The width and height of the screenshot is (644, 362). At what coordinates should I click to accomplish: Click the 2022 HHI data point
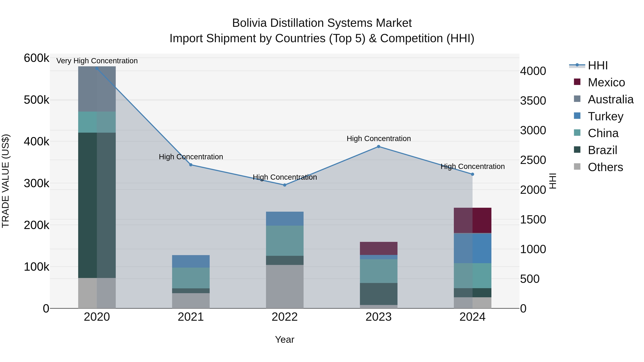coord(284,185)
